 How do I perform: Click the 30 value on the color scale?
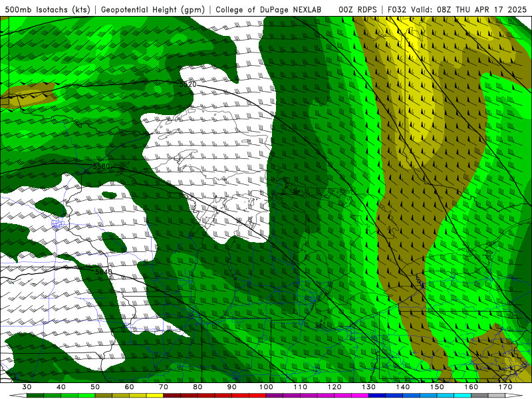tap(27, 387)
